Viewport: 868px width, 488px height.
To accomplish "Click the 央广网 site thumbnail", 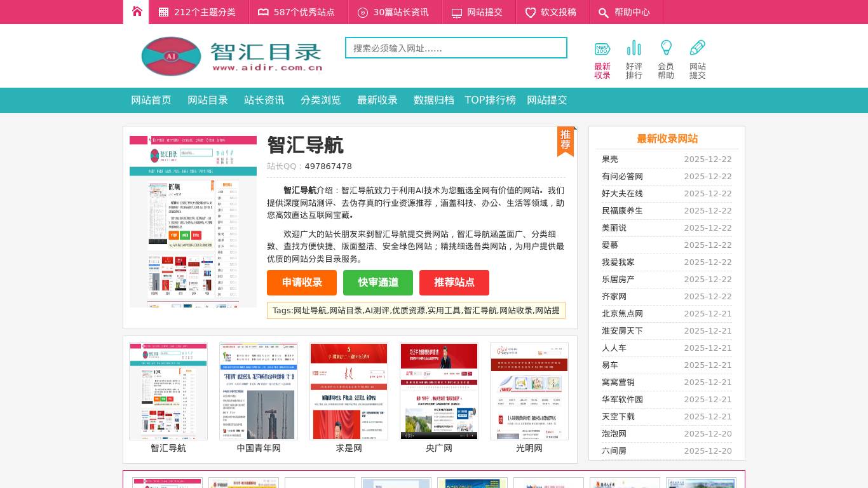I will click(438, 391).
